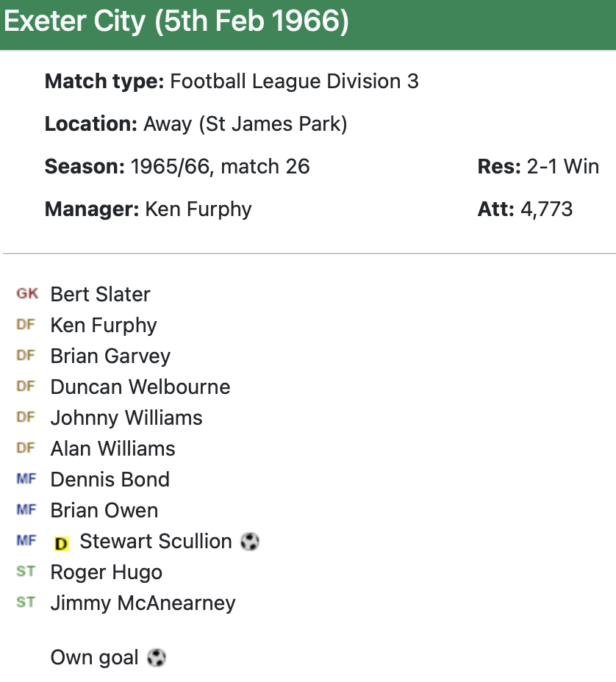
Task: Click the ST icon beside Roger Hugo
Action: 26,572
